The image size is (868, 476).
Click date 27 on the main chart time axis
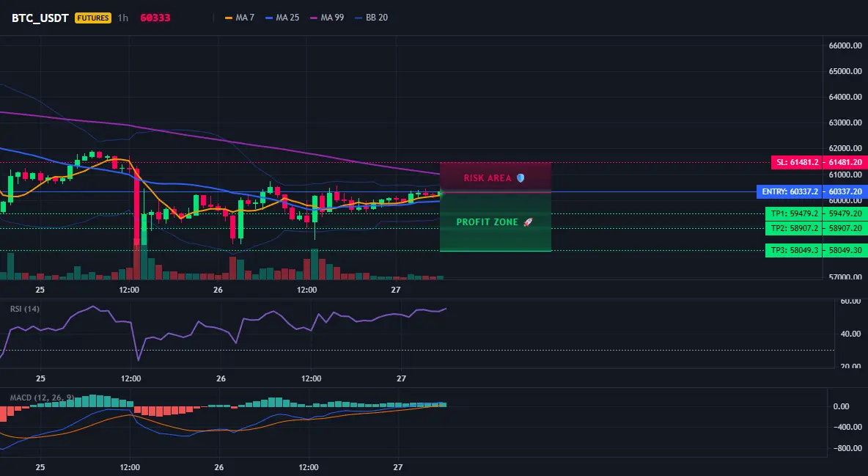(395, 290)
